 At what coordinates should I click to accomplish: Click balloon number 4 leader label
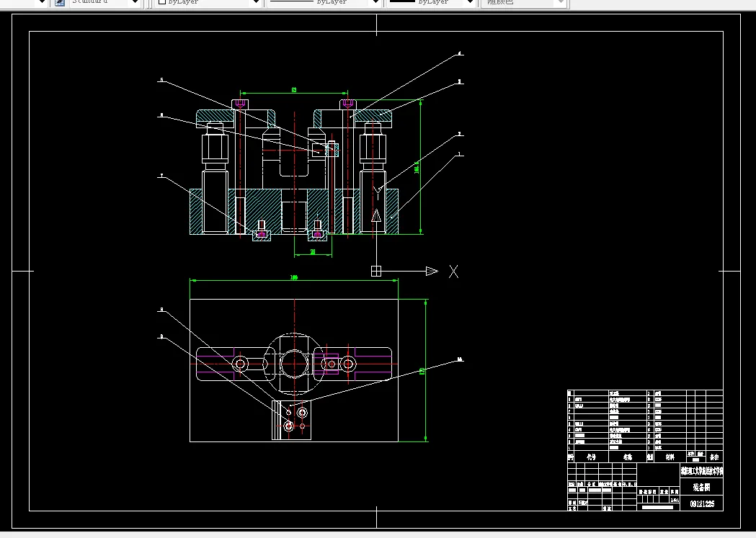pos(460,54)
